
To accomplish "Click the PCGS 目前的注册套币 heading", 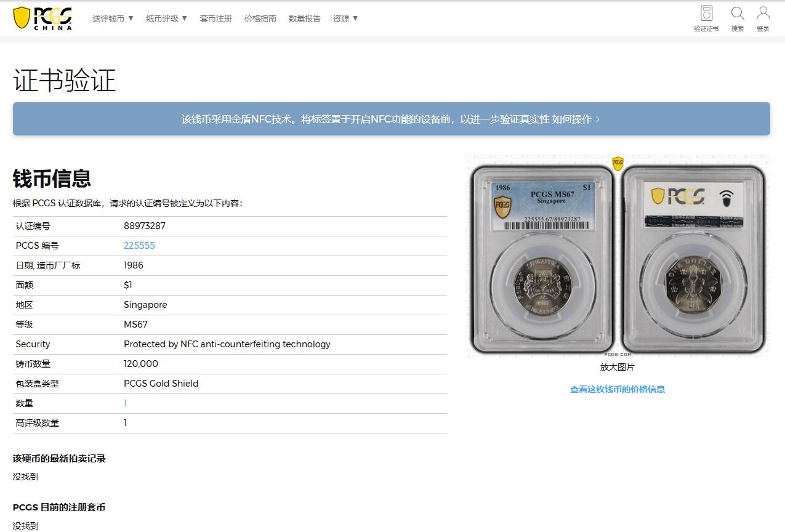I will coord(59,507).
